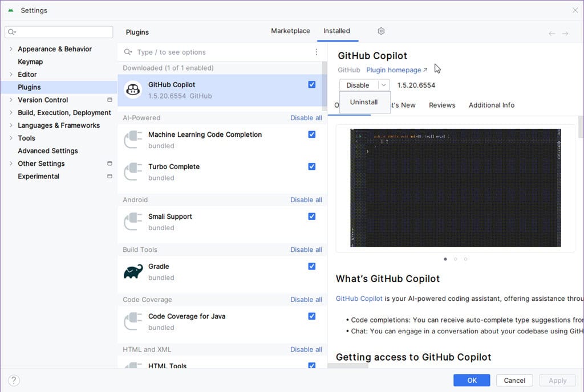Screen dimensions: 584x392
Task: Select Advanced Settings in the tree
Action: coord(48,150)
